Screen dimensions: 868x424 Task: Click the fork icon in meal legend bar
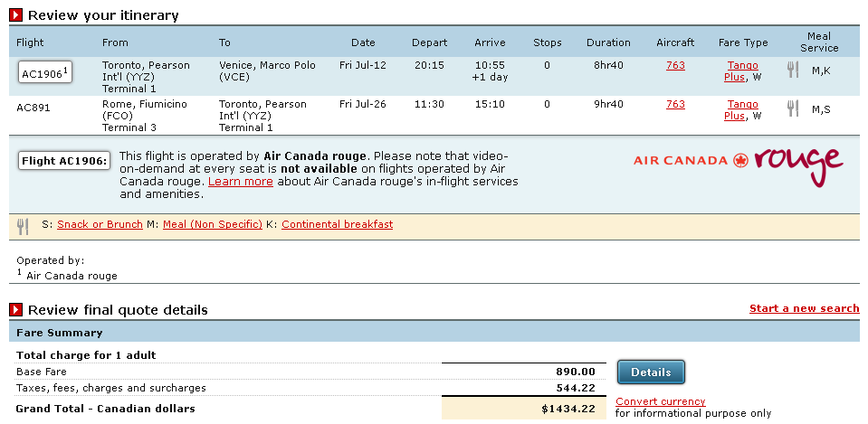pos(23,225)
